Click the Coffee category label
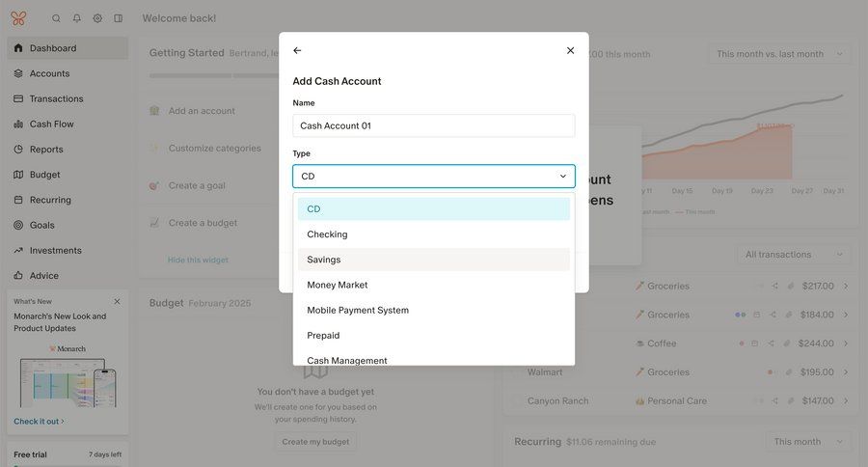868x467 pixels. click(662, 343)
